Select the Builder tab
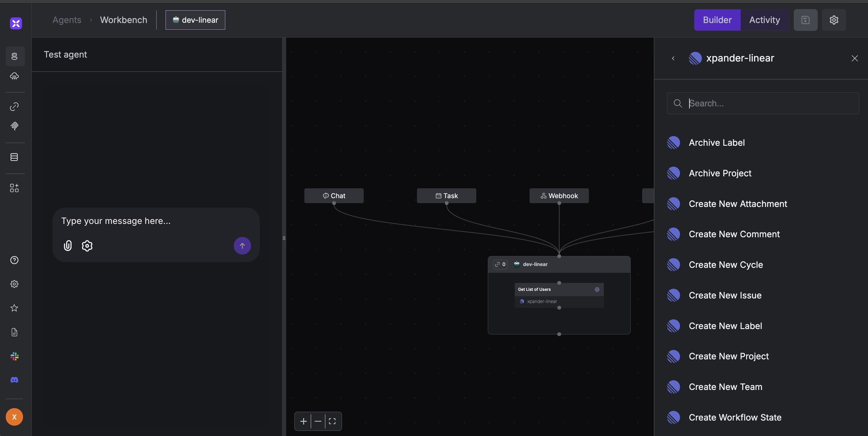868x436 pixels. point(717,20)
